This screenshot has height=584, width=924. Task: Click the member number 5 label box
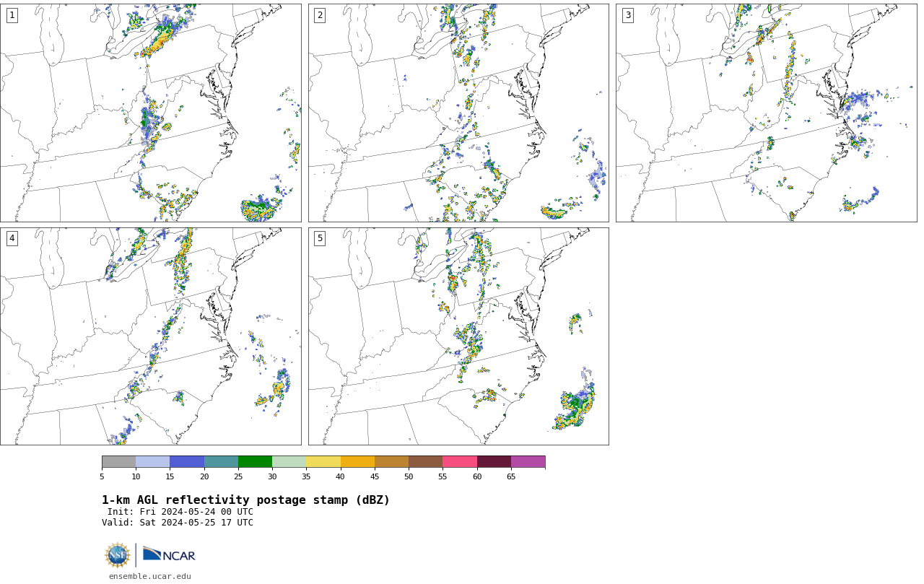pos(320,238)
